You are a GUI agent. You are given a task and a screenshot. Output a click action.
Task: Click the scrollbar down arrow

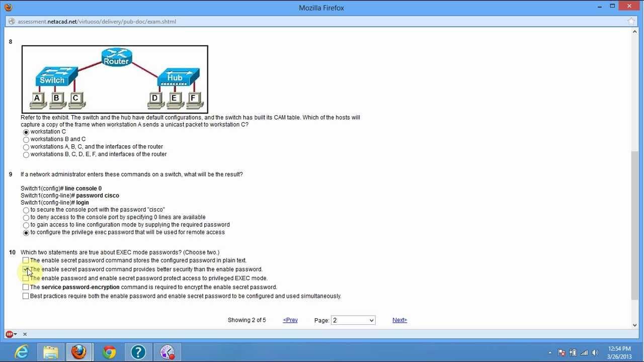click(x=634, y=325)
